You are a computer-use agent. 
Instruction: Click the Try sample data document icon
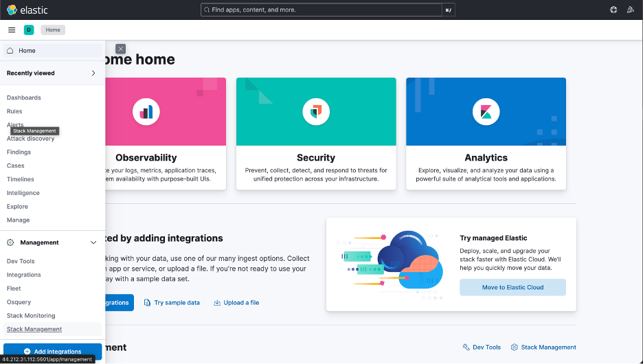(147, 303)
